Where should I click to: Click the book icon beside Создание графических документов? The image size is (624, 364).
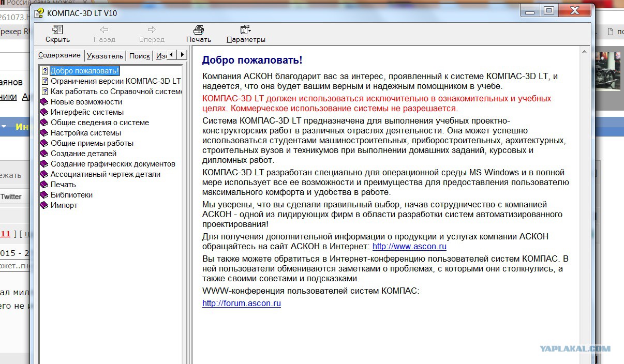click(x=44, y=164)
